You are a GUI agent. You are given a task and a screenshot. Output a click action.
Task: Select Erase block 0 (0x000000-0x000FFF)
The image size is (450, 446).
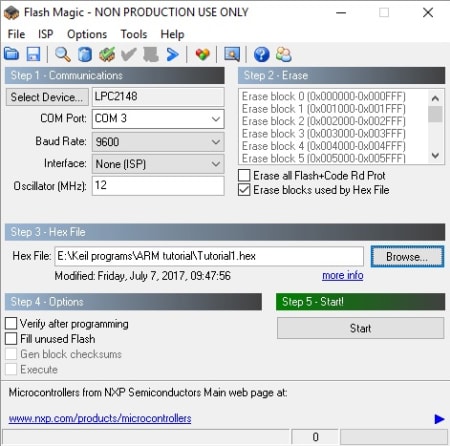pos(324,96)
